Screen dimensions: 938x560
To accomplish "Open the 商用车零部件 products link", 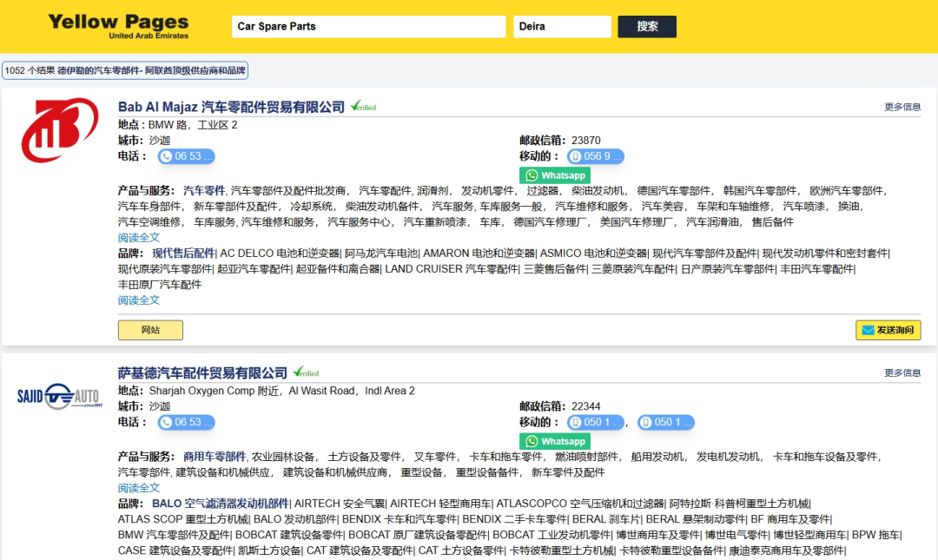I will click(x=215, y=457).
